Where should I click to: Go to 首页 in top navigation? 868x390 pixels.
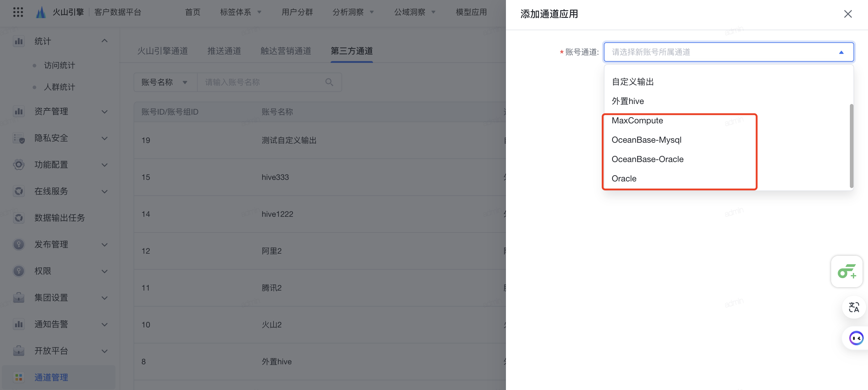(193, 12)
